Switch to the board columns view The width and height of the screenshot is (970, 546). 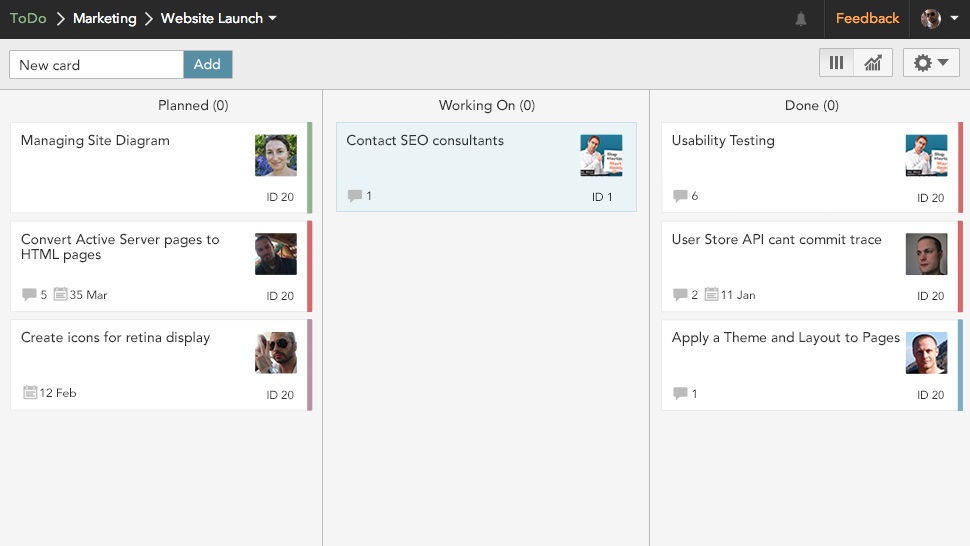(x=836, y=63)
